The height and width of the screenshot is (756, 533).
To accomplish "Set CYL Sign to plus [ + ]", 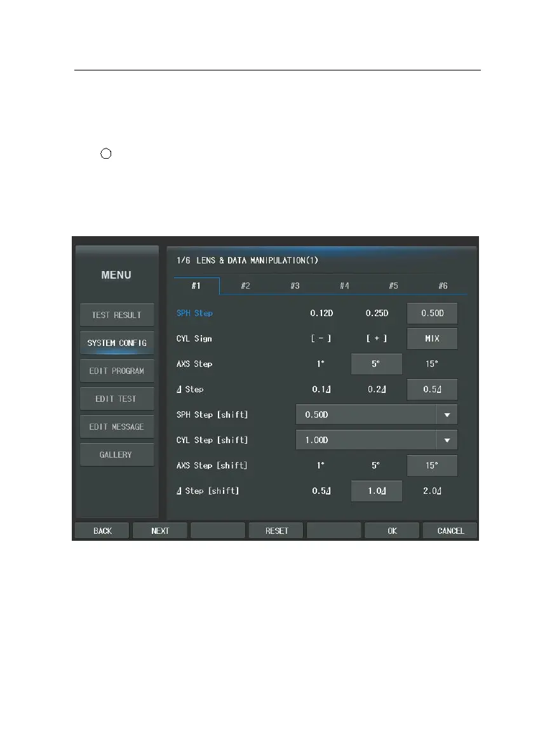I will tap(377, 338).
